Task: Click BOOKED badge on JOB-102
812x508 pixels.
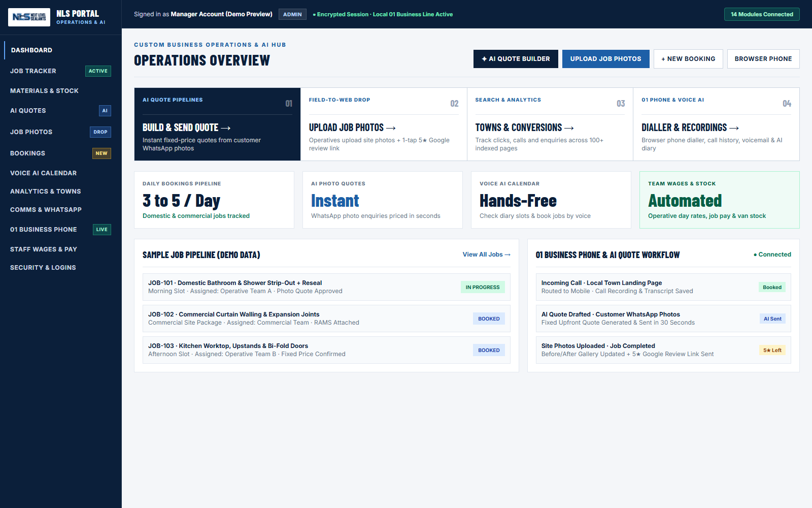Action: pyautogui.click(x=489, y=319)
